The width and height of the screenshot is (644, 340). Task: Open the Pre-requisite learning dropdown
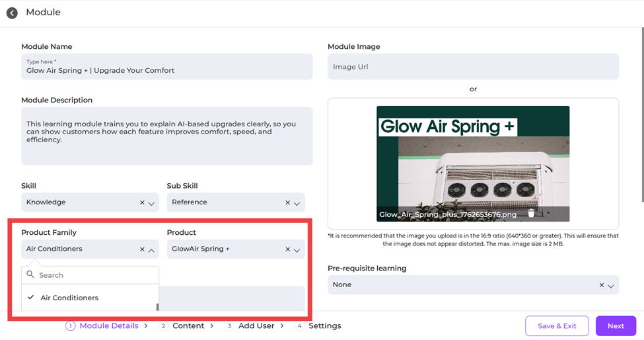point(610,286)
